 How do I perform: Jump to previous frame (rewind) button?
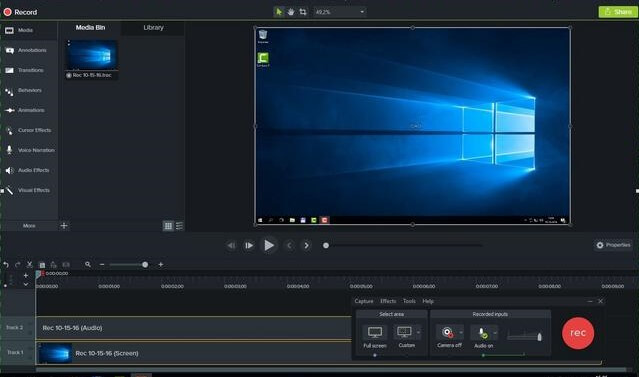click(x=231, y=245)
